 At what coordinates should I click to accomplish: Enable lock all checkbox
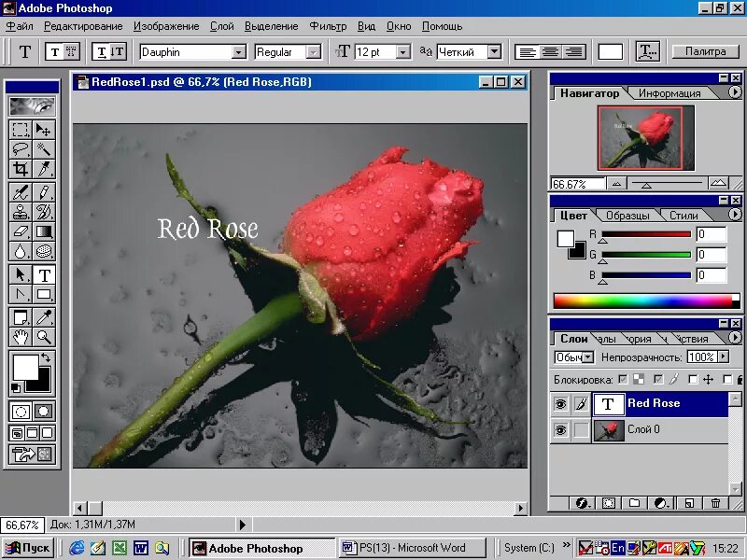tap(727, 380)
